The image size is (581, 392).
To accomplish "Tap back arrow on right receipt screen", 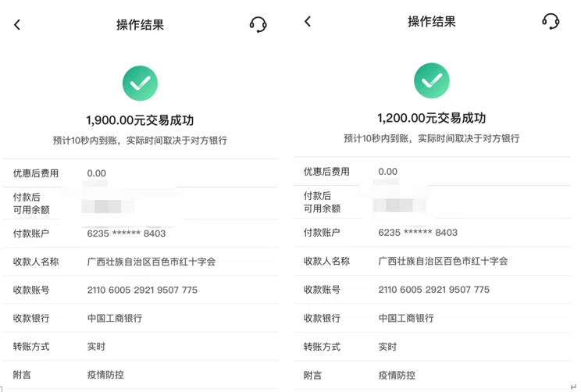I will (308, 22).
